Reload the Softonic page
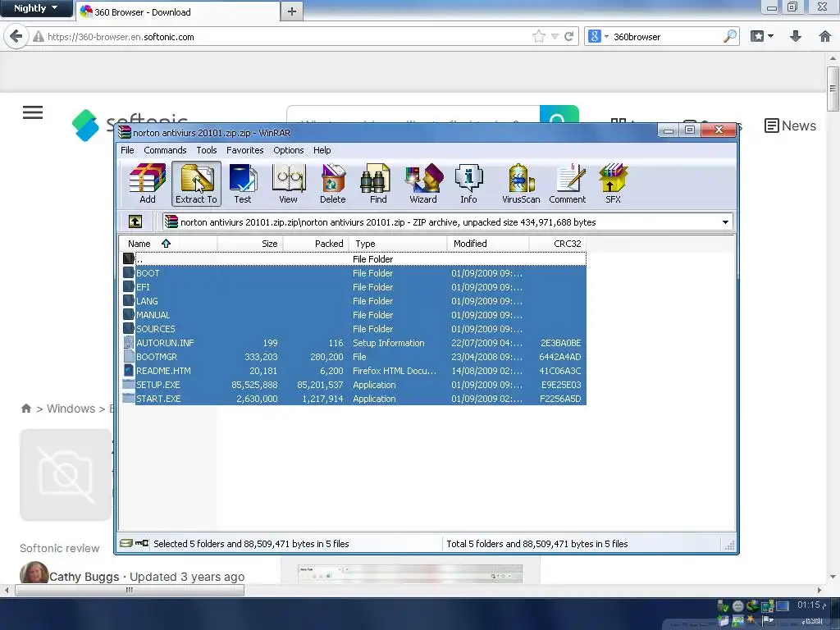The width and height of the screenshot is (840, 630). pyautogui.click(x=569, y=36)
